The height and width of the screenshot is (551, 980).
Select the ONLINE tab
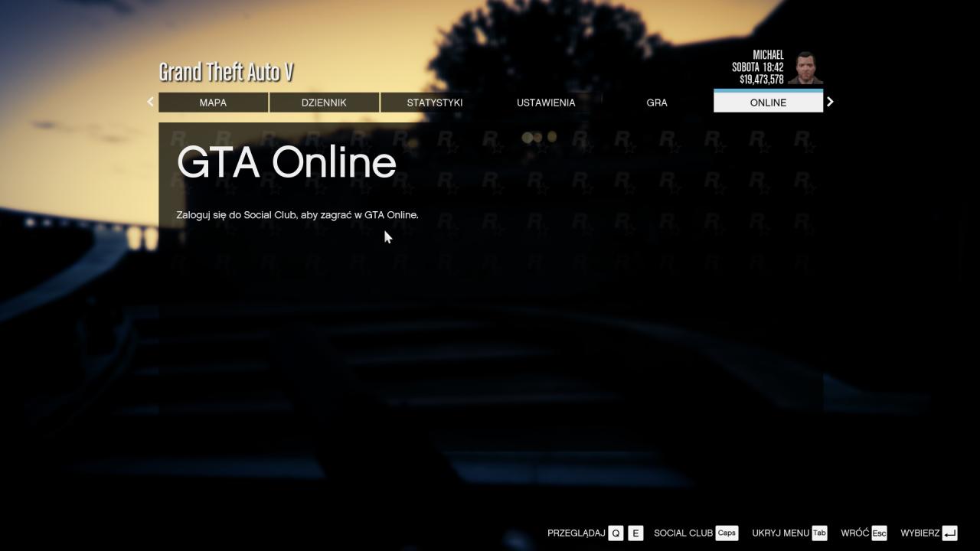(x=768, y=101)
